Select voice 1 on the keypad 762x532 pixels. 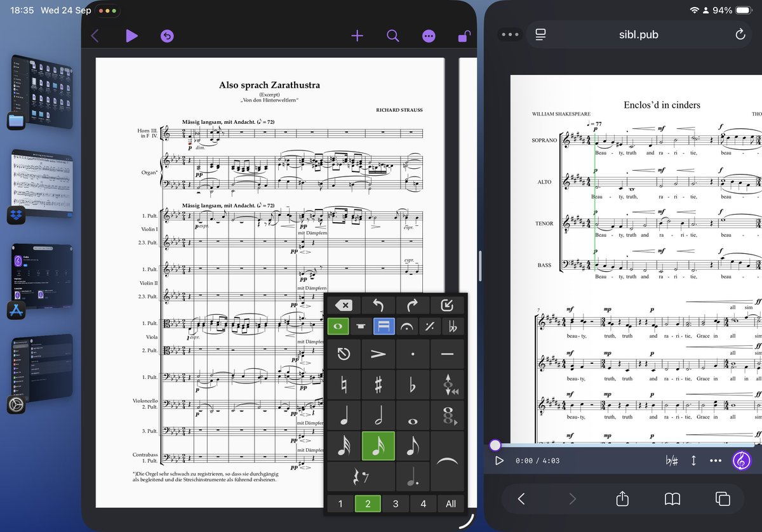[340, 503]
